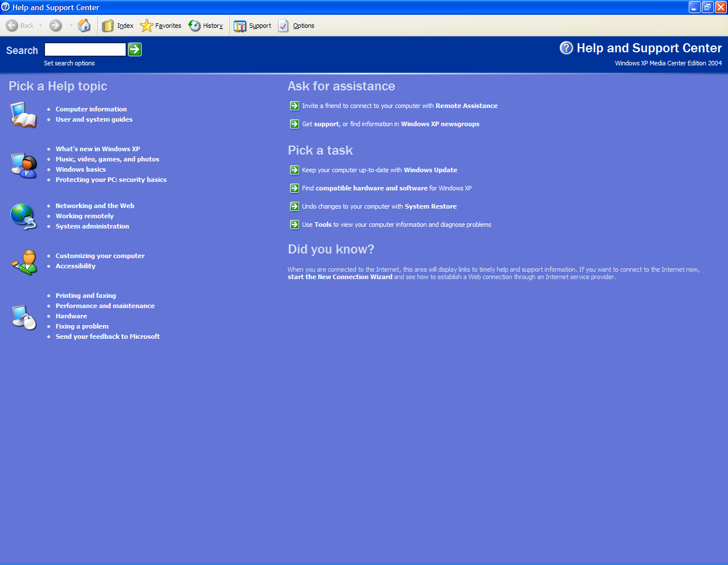
Task: Minimize the Help and Support Center window
Action: click(x=694, y=7)
